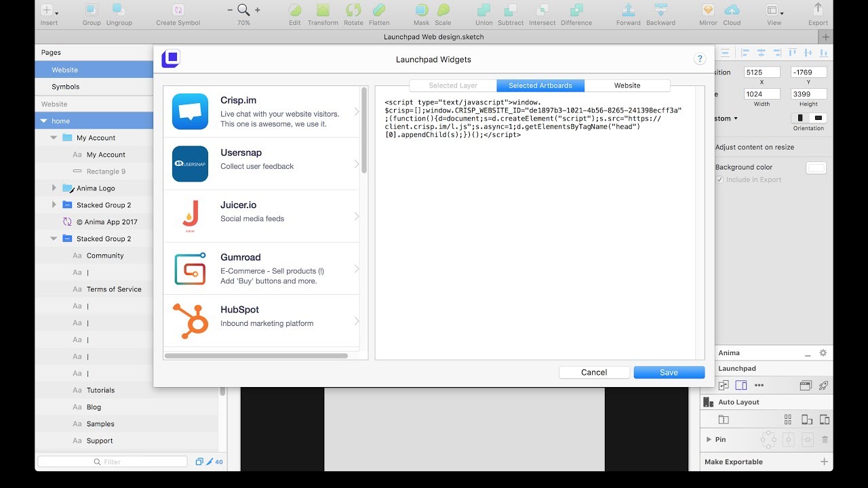The image size is (868, 488).
Task: Click the Cloud upload icon
Action: pyautogui.click(x=732, y=10)
